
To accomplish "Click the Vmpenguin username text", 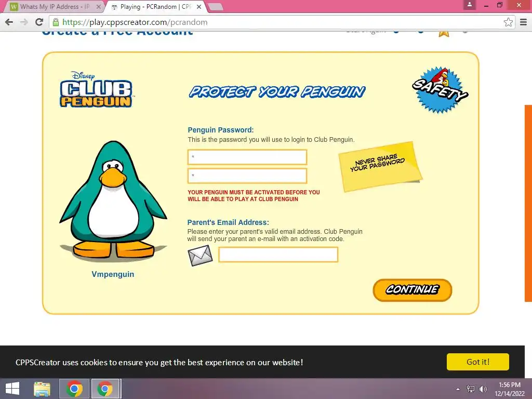I will (x=113, y=274).
